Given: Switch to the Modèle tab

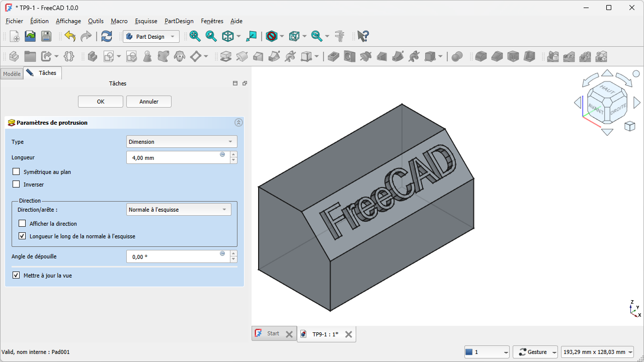Looking at the screenshot, I should click(12, 74).
